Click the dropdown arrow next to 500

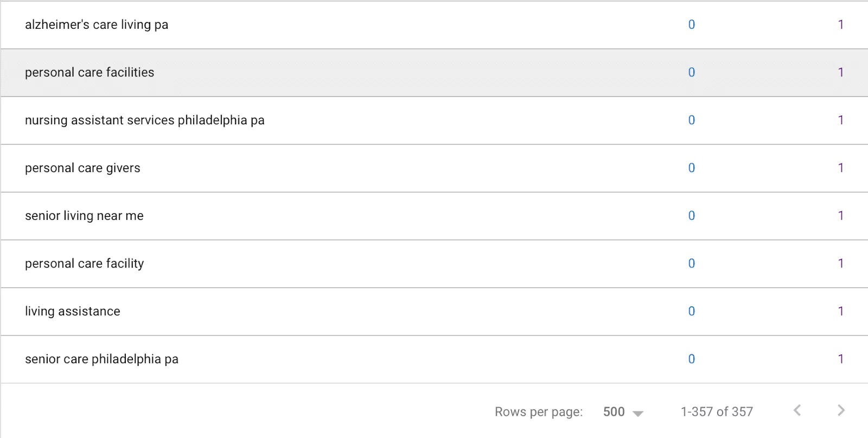pyautogui.click(x=640, y=412)
